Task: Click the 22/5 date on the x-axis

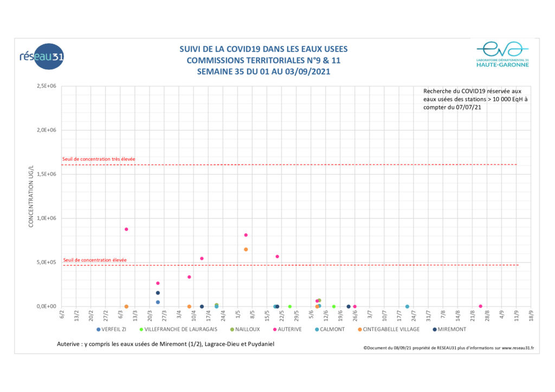Action: coord(282,316)
